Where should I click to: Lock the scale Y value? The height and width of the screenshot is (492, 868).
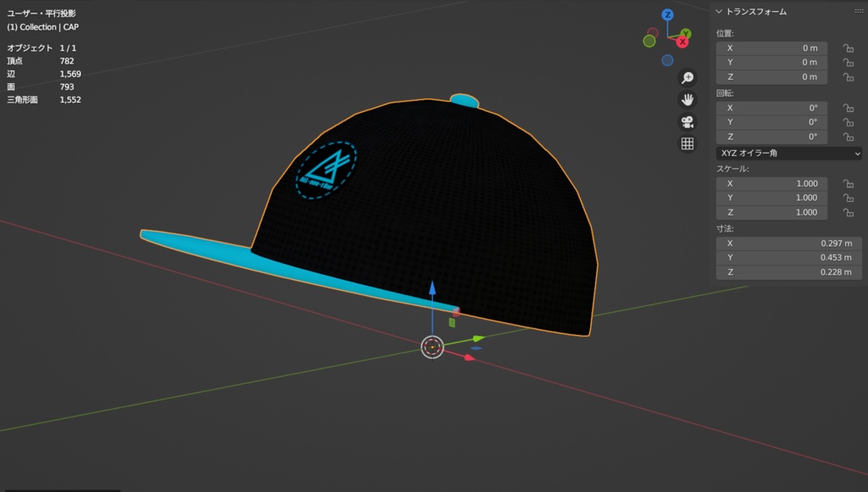[x=848, y=198]
